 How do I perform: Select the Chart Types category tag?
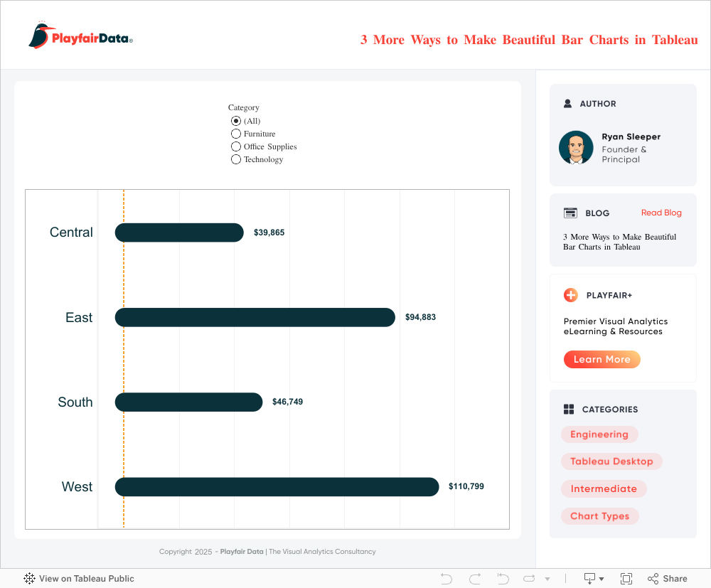pos(599,516)
